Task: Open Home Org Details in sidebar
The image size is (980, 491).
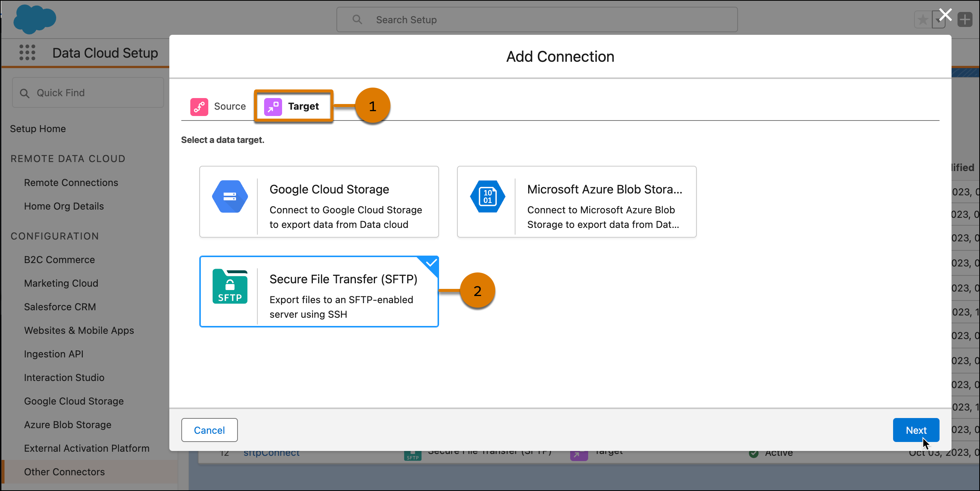Action: tap(64, 206)
